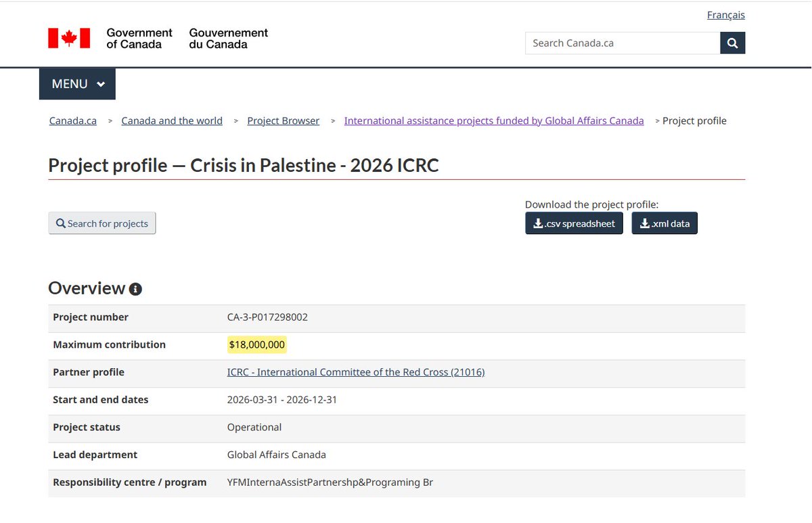Focus the Search Canada.ca field
This screenshot has width=812, height=523.
tap(623, 43)
